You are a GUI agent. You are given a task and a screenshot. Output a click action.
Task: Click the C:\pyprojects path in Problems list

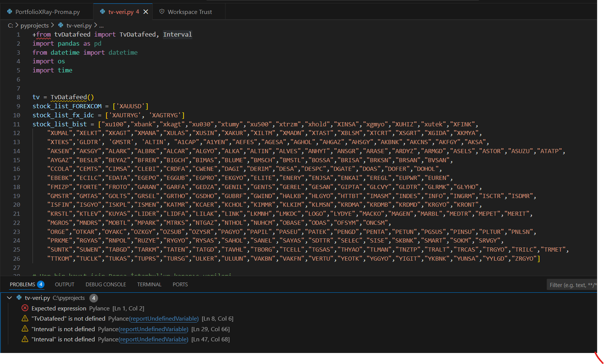click(x=68, y=298)
